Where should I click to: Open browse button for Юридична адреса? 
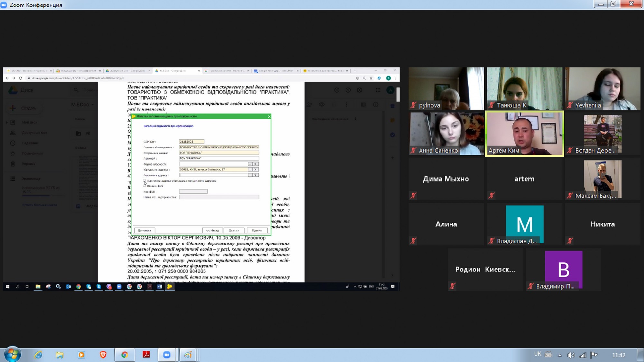pos(250,169)
